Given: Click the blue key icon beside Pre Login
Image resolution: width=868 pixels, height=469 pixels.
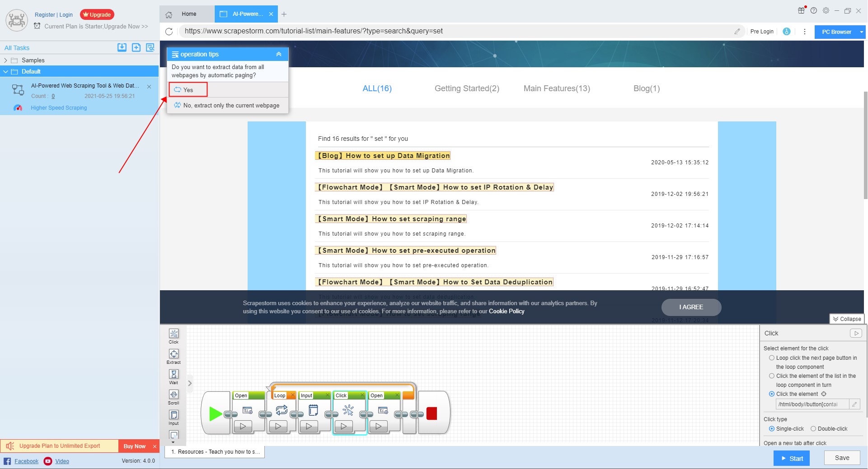Looking at the screenshot, I should [x=787, y=31].
